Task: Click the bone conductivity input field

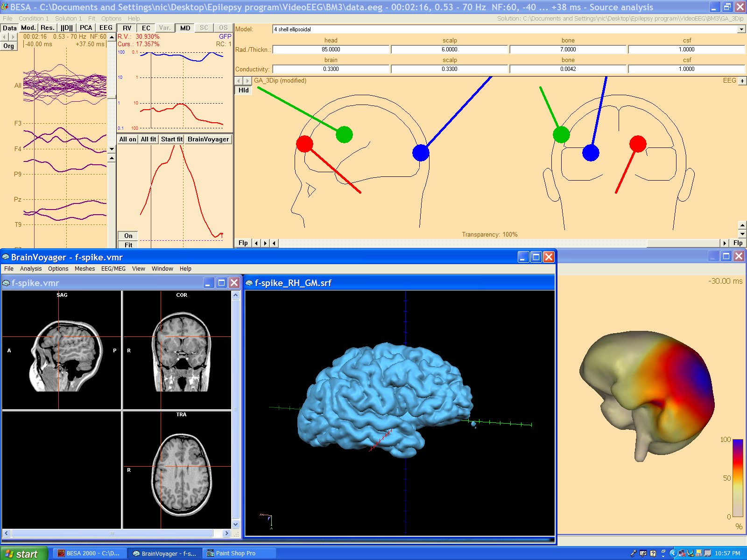Action: [568, 69]
